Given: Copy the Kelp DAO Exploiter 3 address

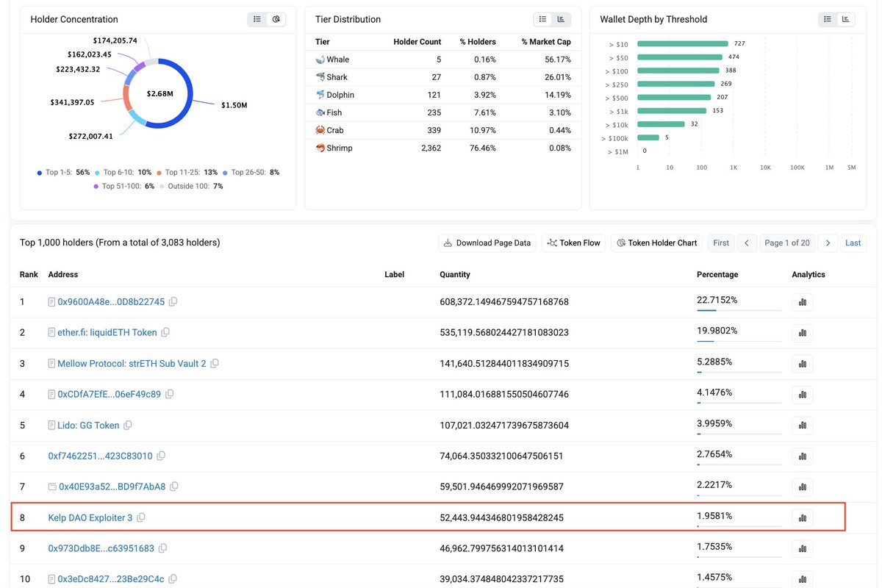Looking at the screenshot, I should pyautogui.click(x=141, y=518).
